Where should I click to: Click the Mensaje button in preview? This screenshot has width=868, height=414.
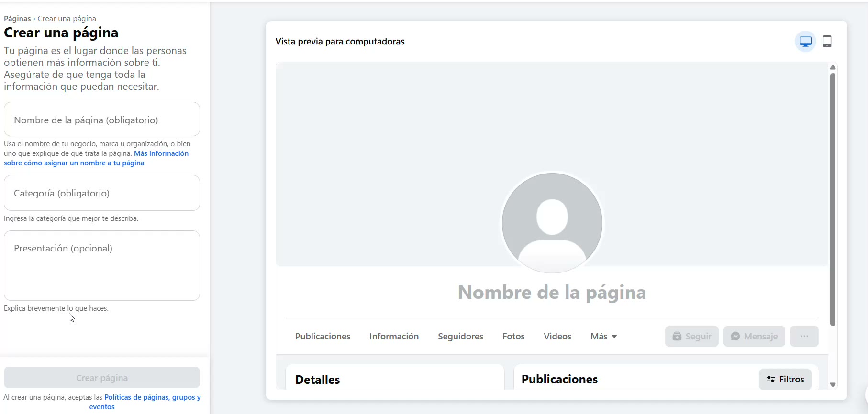point(754,337)
